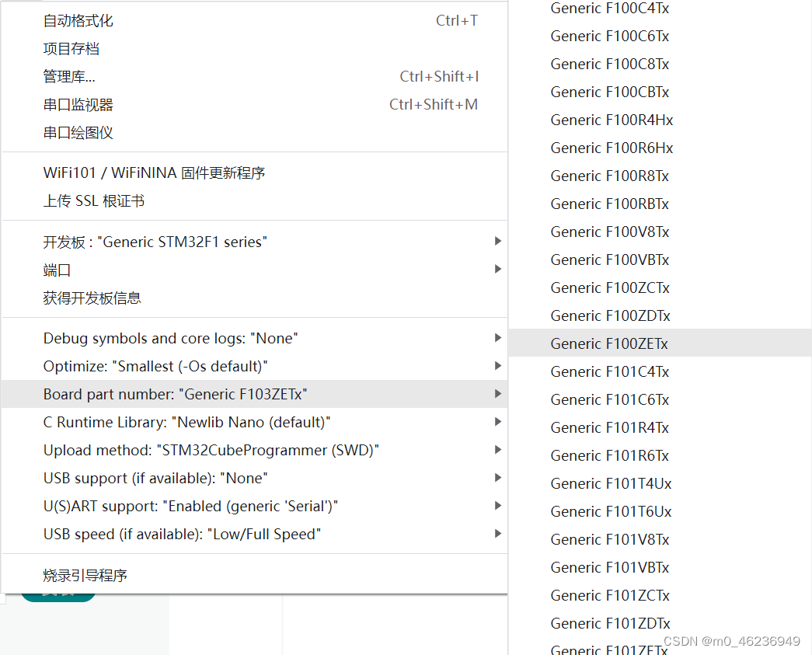Choose highlighted Generic F100ZETx part number
Viewport: 812px width, 655px height.
660,343
